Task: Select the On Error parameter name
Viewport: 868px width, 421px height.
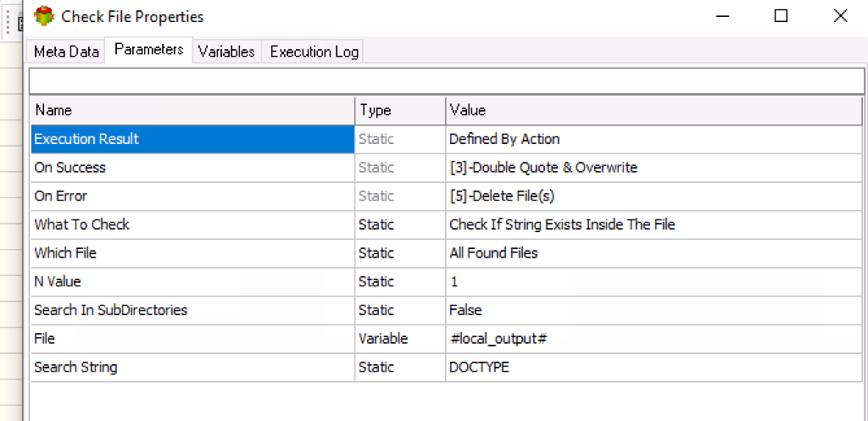Action: [192, 196]
